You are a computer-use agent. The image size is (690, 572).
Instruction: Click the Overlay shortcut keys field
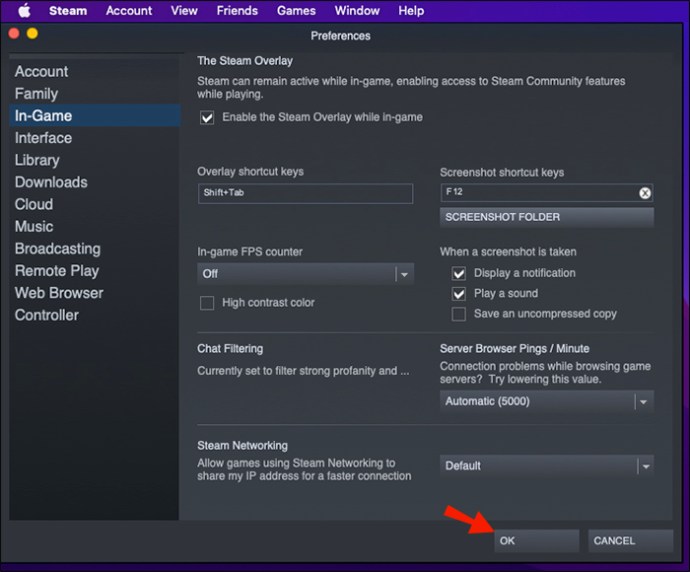305,193
